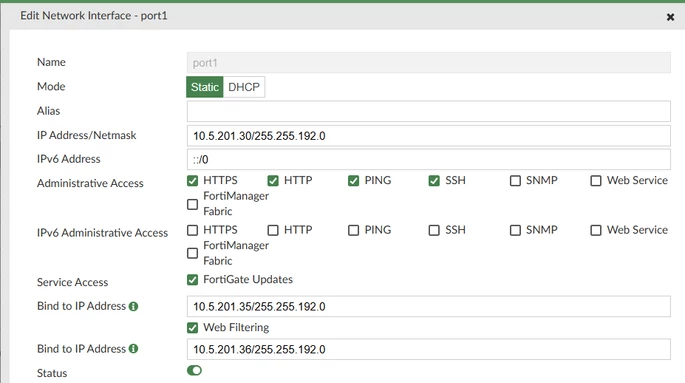This screenshot has width=685, height=383.
Task: Uncheck SSH under Administrative Access
Action: 434,180
